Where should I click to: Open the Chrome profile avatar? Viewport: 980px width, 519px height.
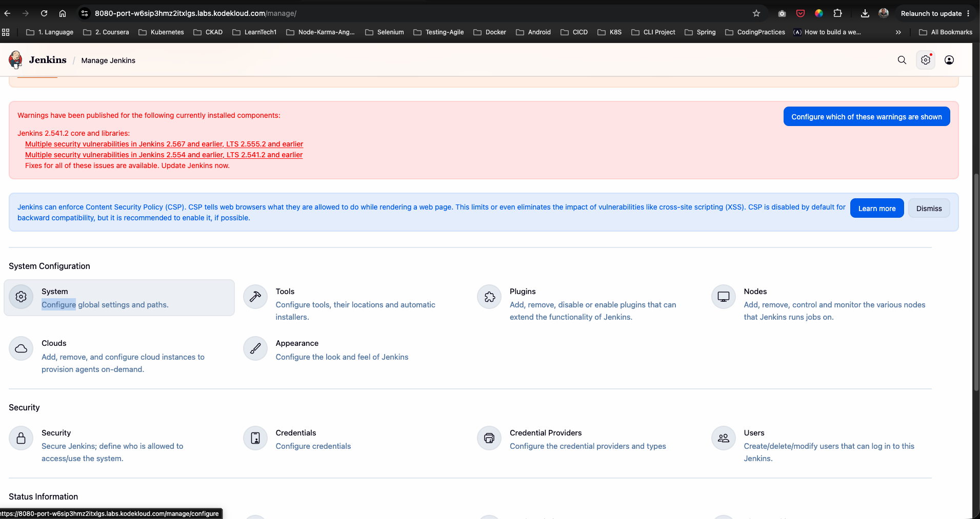coord(884,13)
